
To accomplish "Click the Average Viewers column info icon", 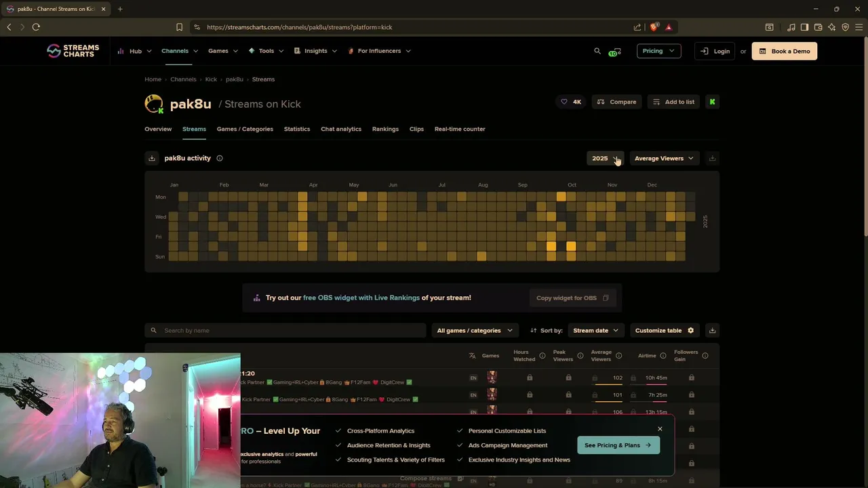I will click(x=618, y=356).
